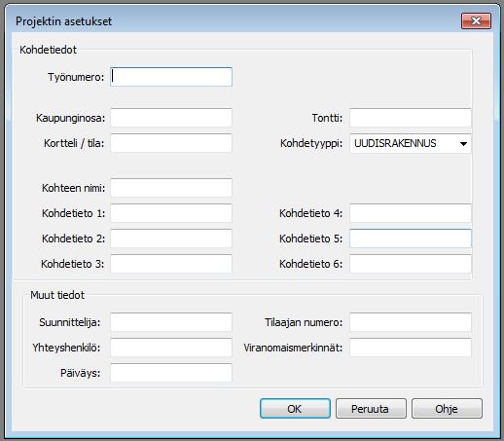The image size is (504, 441).
Task: Select the Kortteli / tila field
Action: pos(171,143)
